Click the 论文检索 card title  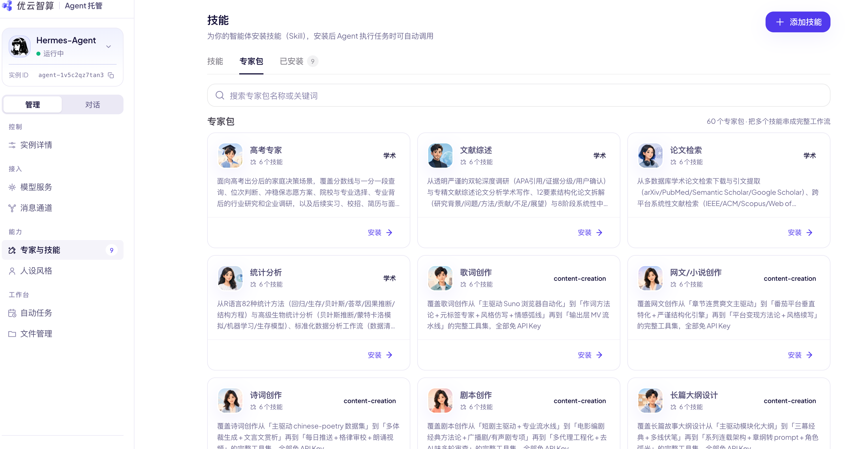tap(686, 150)
